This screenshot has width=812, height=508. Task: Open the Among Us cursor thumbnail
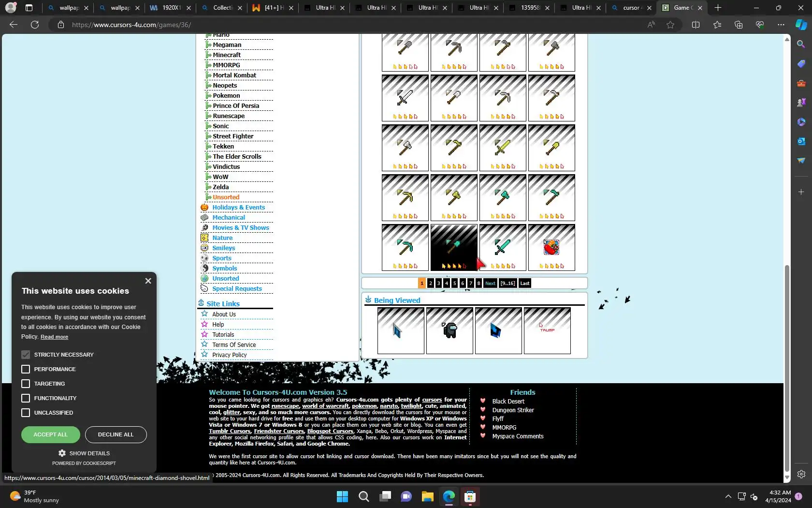pos(449,331)
